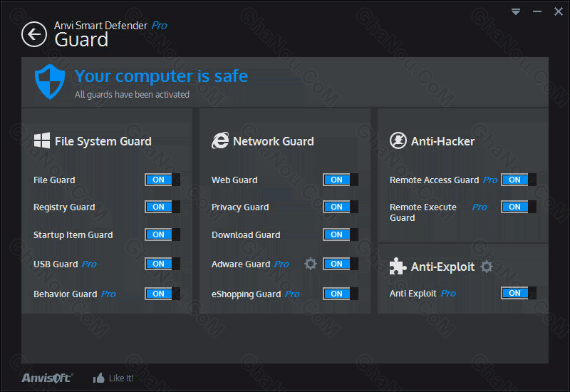The height and width of the screenshot is (392, 570).
Task: Toggle the Anti Exploit switch
Action: (x=519, y=293)
